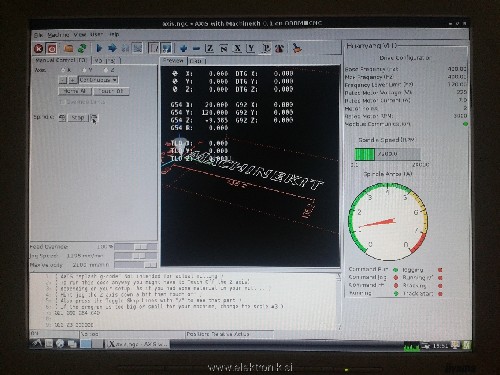Viewport: 500px width, 375px height.
Task: Zoom out with the blue minus icon
Action: 196,49
